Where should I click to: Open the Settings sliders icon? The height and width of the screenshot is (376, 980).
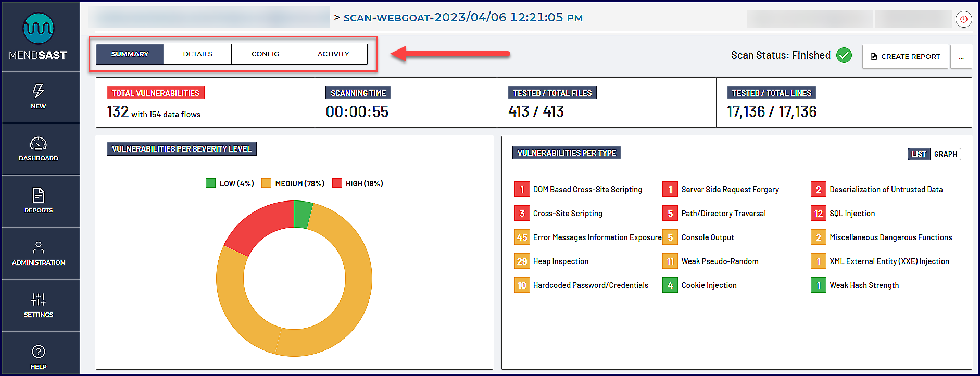[38, 299]
